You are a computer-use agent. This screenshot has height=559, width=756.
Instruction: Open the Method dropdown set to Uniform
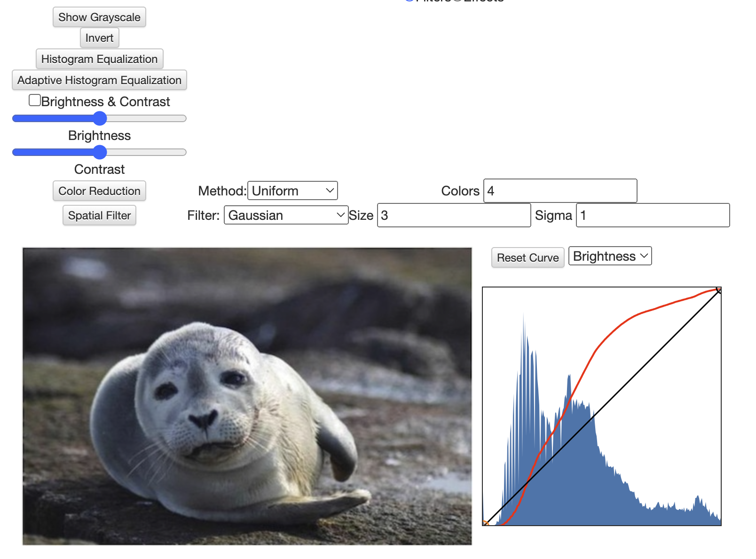click(x=292, y=191)
